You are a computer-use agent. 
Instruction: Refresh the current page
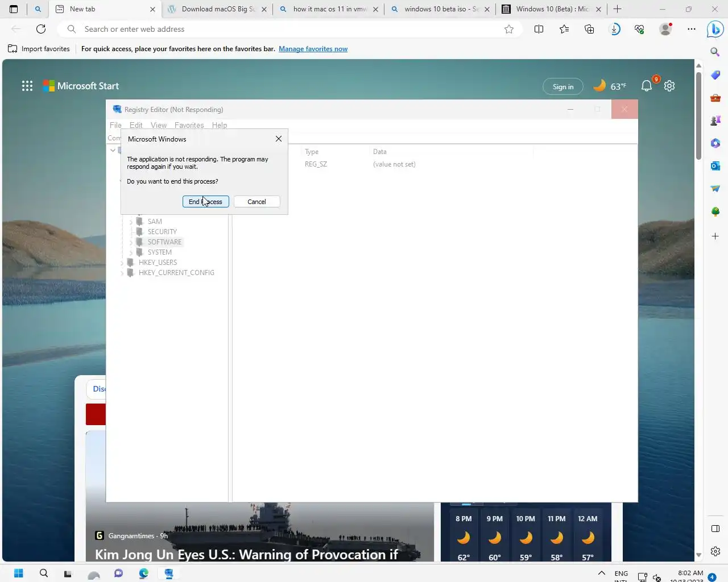pos(41,29)
